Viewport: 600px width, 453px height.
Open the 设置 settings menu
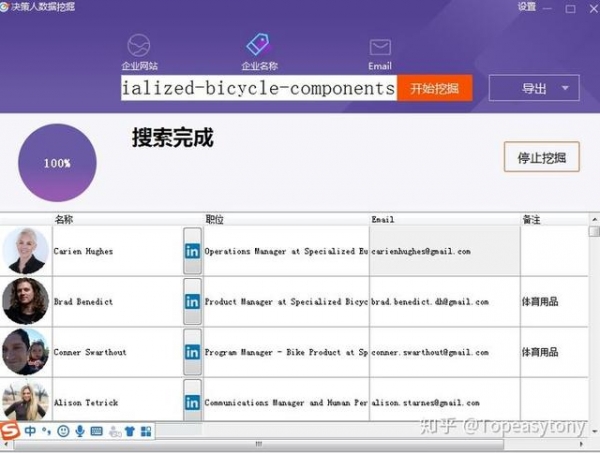click(x=527, y=7)
